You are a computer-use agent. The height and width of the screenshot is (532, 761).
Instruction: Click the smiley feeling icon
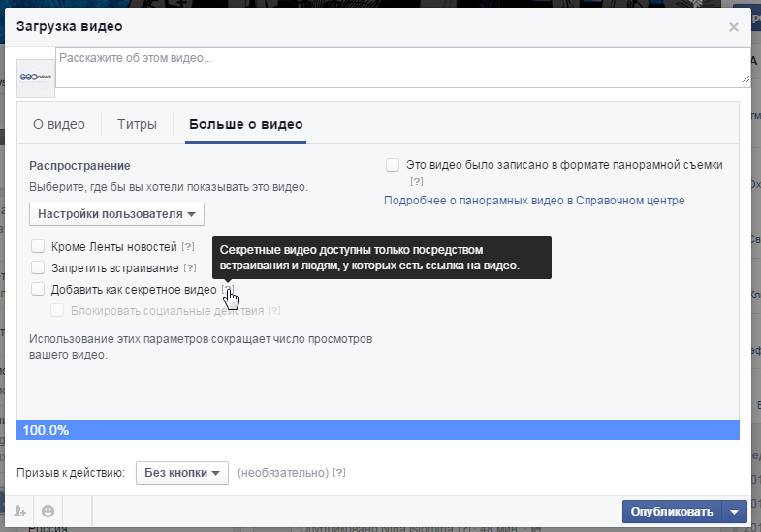[48, 511]
